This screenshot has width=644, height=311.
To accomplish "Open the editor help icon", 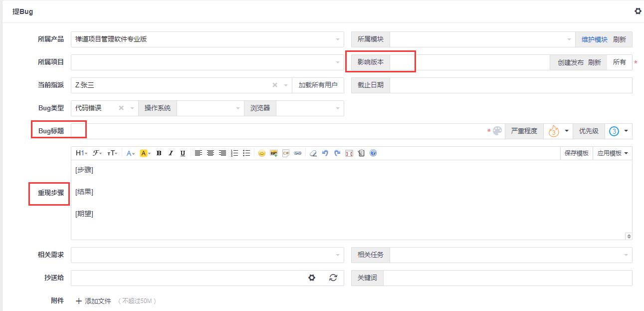I will (x=373, y=153).
